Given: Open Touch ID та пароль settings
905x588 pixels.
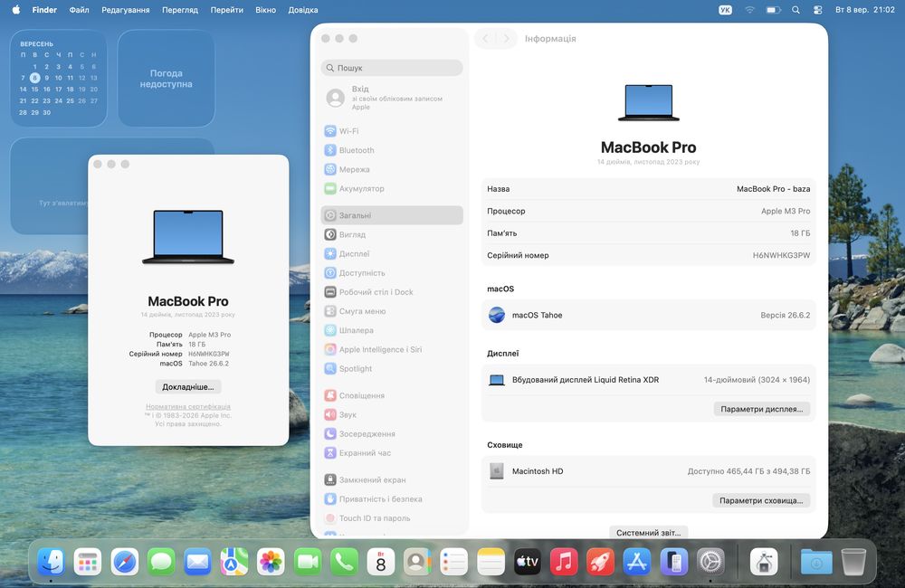Looking at the screenshot, I should [392, 518].
